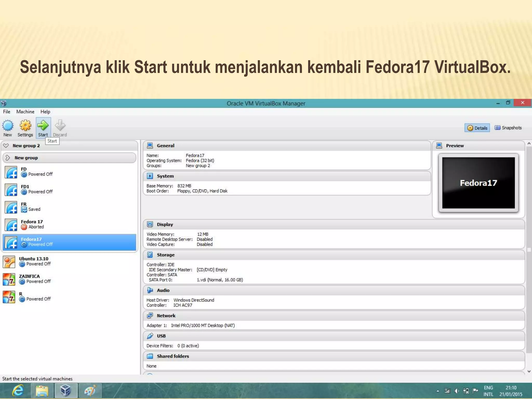Click the Fedora17 preview thumbnail
Viewport: 532px width, 399px height.
(x=478, y=183)
